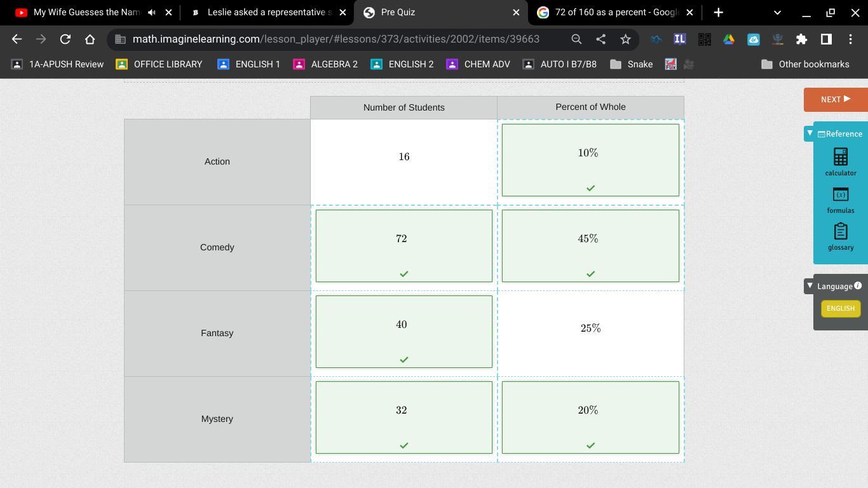This screenshot has height=488, width=868.
Task: Open the calculator reference tool
Action: tap(840, 161)
